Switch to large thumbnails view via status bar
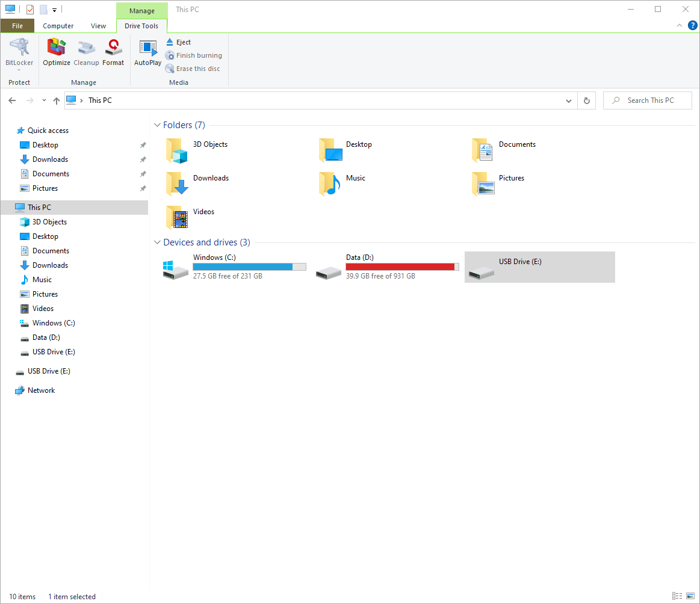 [690, 596]
